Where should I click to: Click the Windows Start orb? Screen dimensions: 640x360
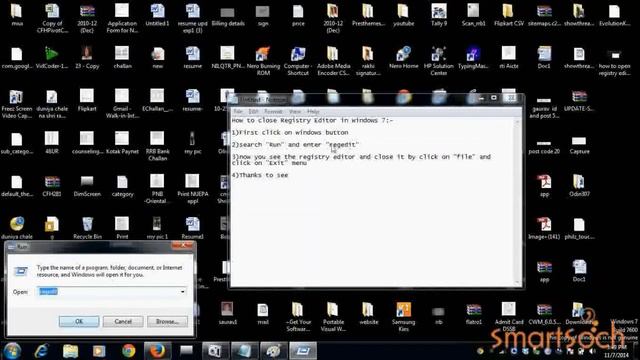[12, 351]
